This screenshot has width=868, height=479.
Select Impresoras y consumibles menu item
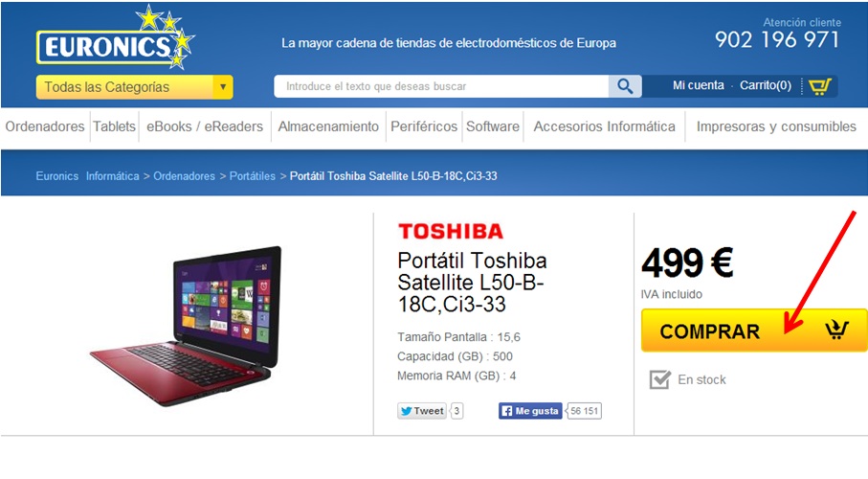776,126
